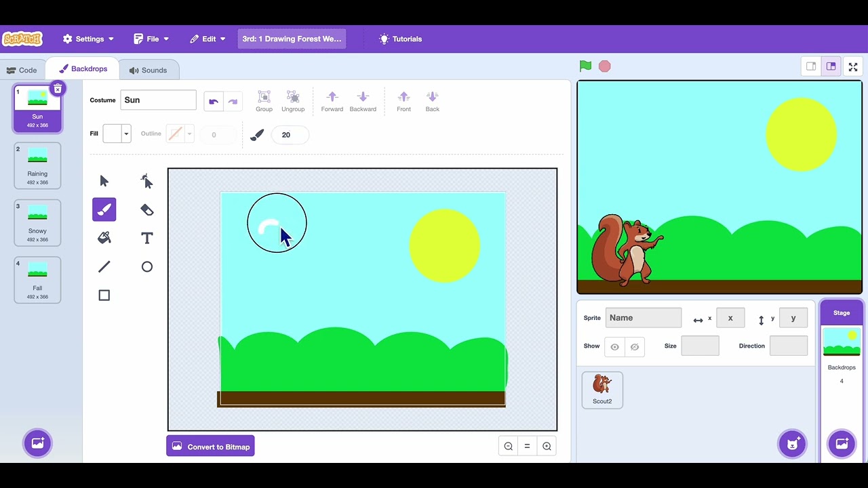Viewport: 868px width, 488px height.
Task: Select the Brush tool
Action: pos(104,209)
